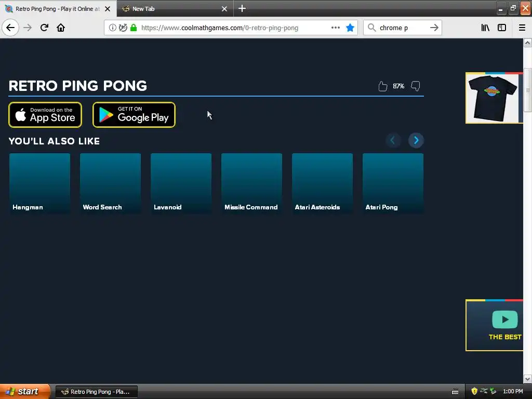Screen dimensions: 532x399
Task: Go back to the previous page
Action: (x=10, y=28)
